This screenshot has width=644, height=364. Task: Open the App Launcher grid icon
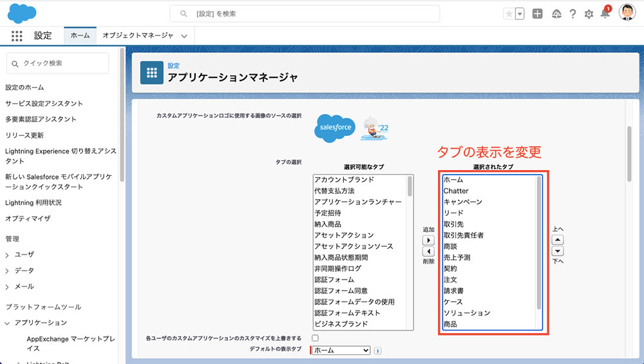tap(17, 35)
